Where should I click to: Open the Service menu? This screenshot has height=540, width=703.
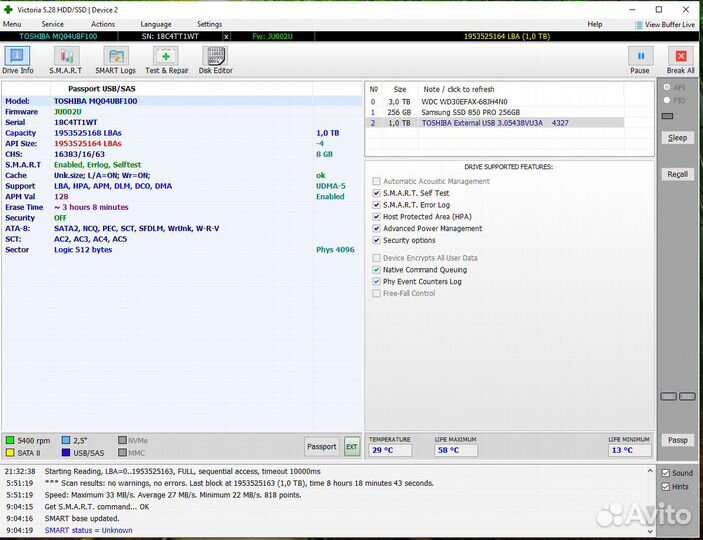(x=52, y=24)
